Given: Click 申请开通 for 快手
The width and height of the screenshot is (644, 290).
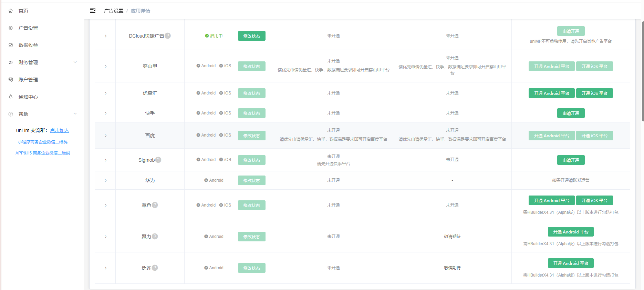Looking at the screenshot, I should pos(571,113).
